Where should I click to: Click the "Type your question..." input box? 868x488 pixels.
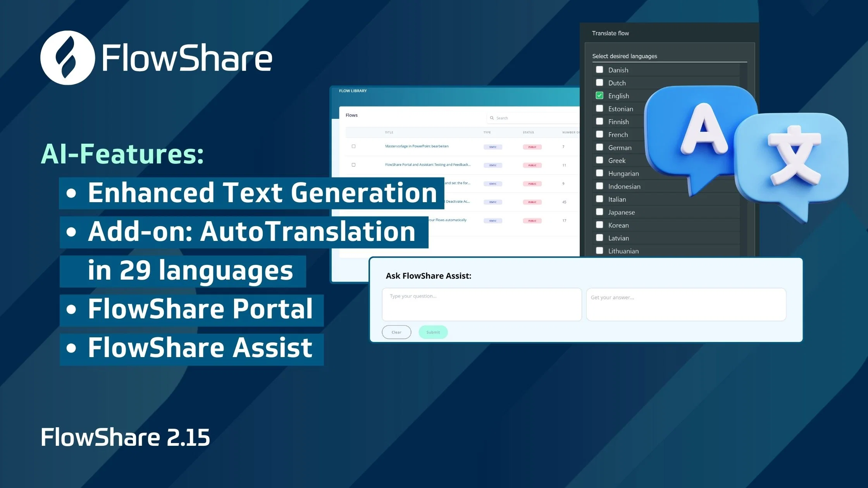click(x=482, y=304)
